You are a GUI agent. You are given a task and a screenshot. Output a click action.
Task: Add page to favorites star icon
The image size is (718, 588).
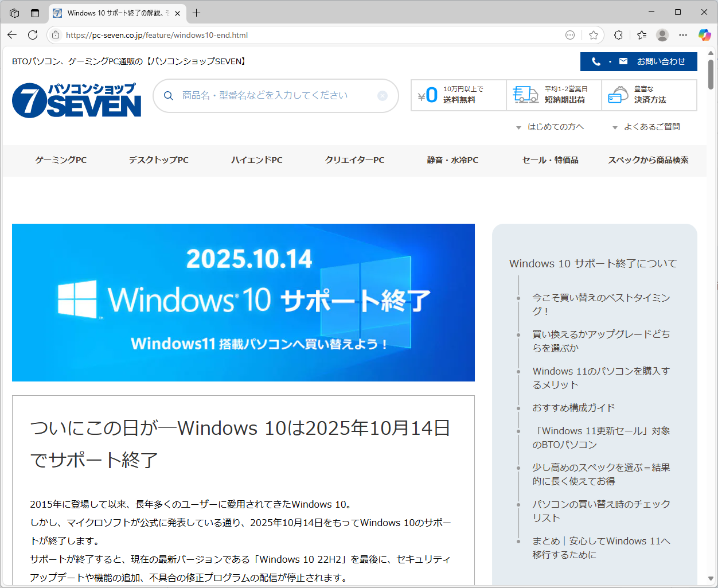click(x=594, y=35)
